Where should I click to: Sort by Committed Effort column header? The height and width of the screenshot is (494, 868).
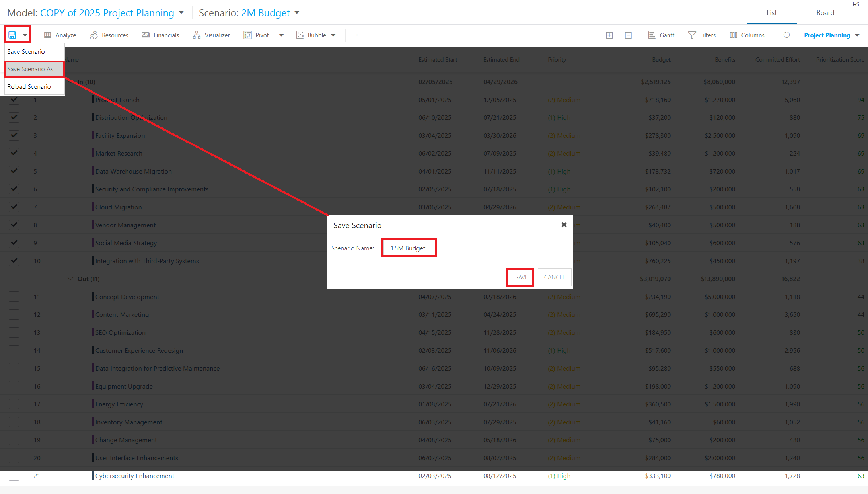click(x=777, y=60)
